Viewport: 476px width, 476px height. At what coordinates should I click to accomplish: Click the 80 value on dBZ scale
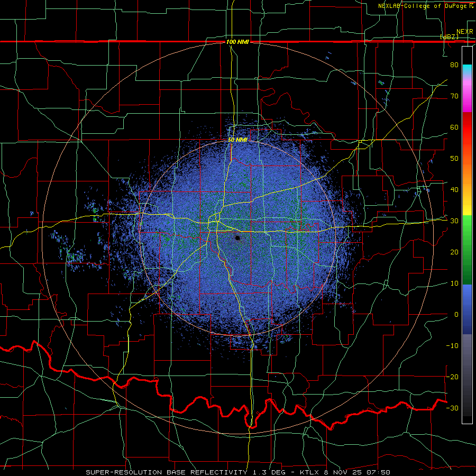(x=454, y=65)
